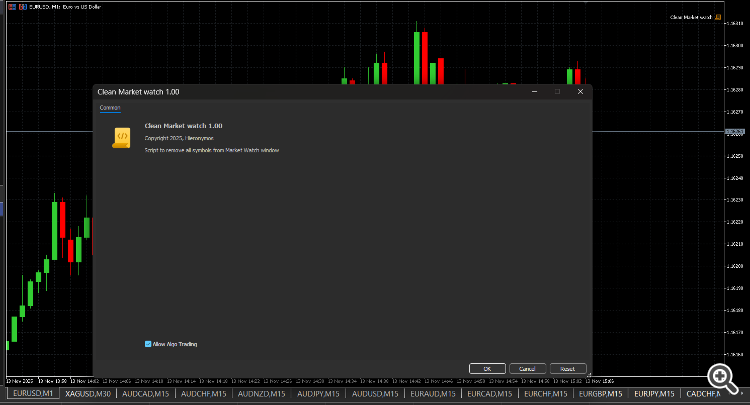Switch to the EURCAD,M15 chart tab
750x405 pixels.
tap(489, 394)
